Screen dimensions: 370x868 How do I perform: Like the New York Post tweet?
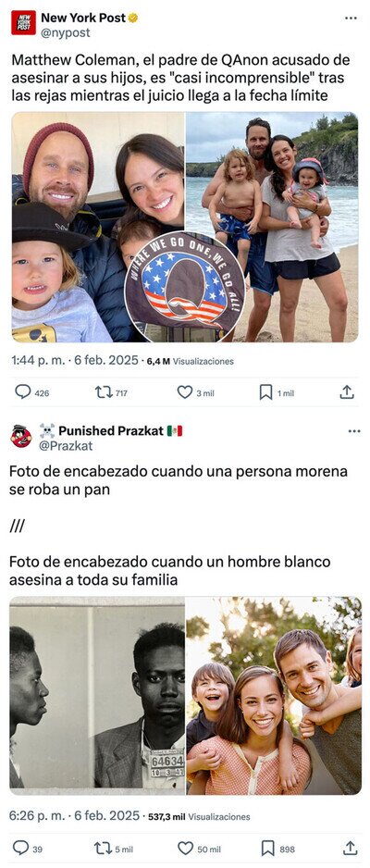185,392
